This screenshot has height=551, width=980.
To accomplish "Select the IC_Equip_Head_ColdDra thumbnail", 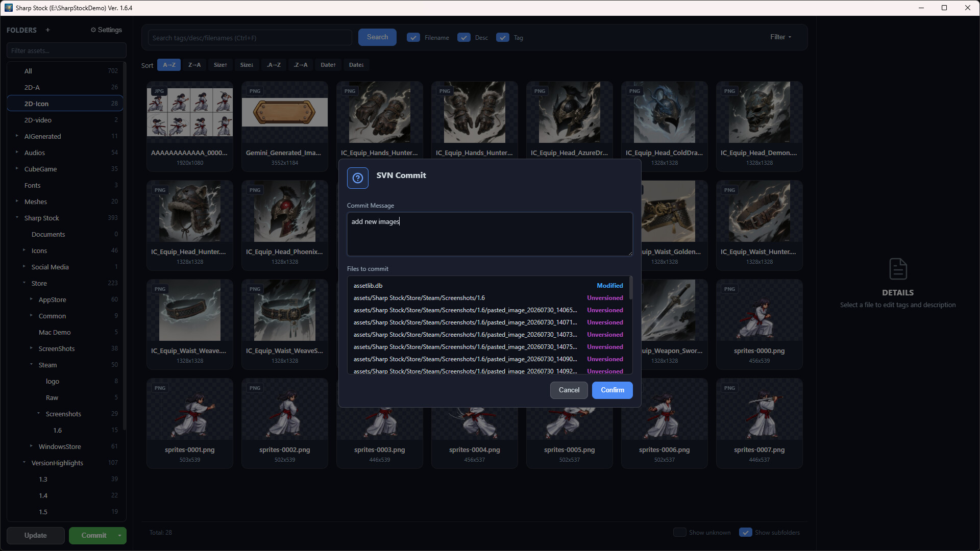I will (x=665, y=126).
